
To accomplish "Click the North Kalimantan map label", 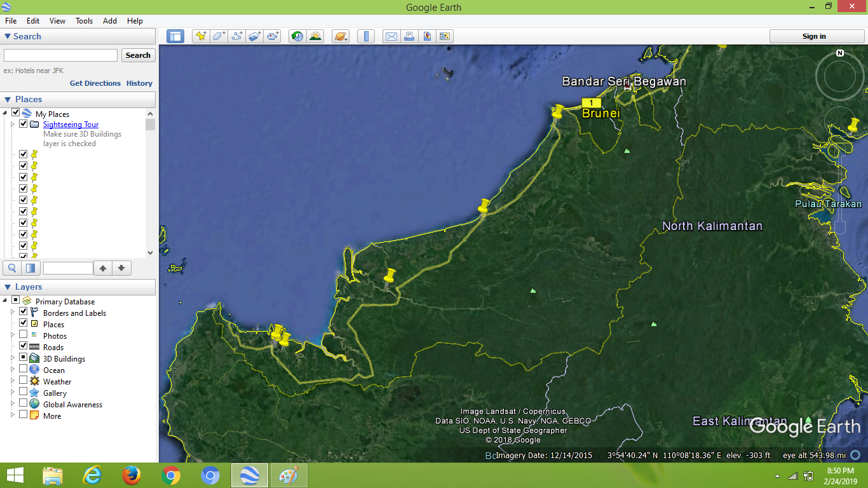I will 712,226.
